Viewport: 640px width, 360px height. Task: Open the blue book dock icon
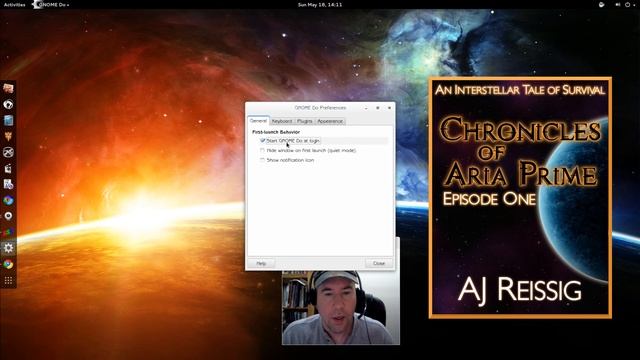click(8, 120)
